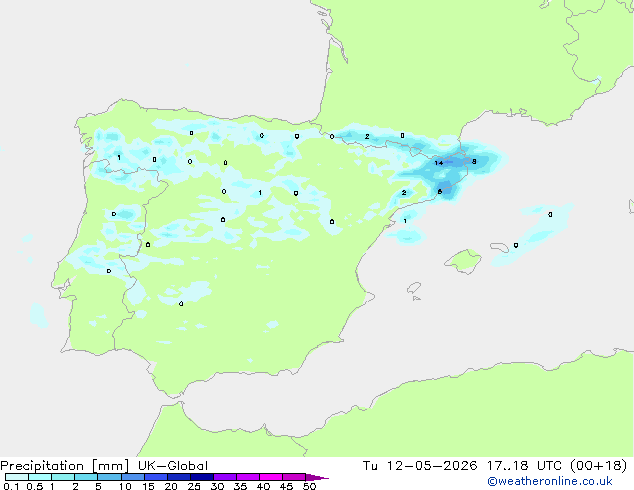Open the weatheronline.co.uk copyright link
The image size is (634, 490).
point(549,481)
